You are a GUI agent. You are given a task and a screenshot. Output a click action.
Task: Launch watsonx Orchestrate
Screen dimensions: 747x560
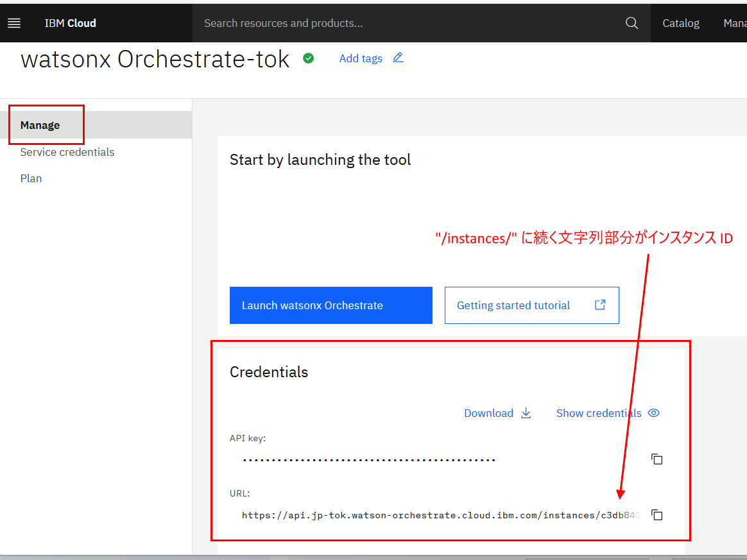(x=331, y=305)
